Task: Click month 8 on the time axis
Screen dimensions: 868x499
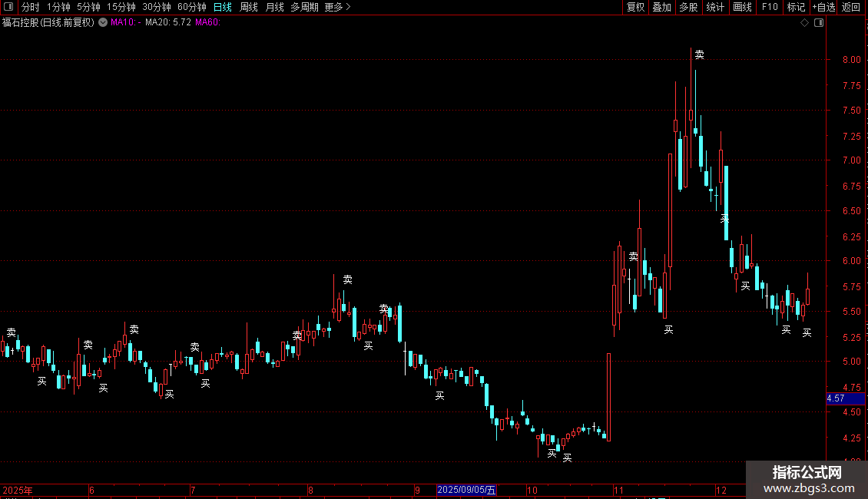Action: (x=310, y=490)
